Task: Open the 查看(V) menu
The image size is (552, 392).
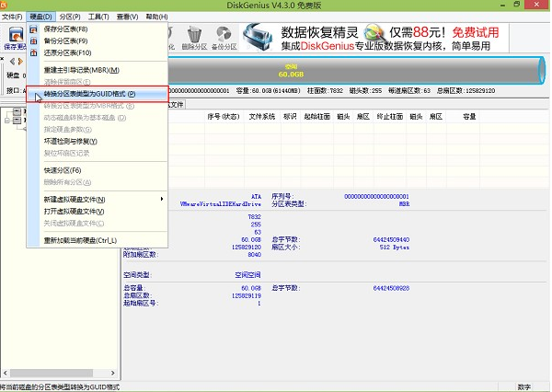Action: pos(128,17)
